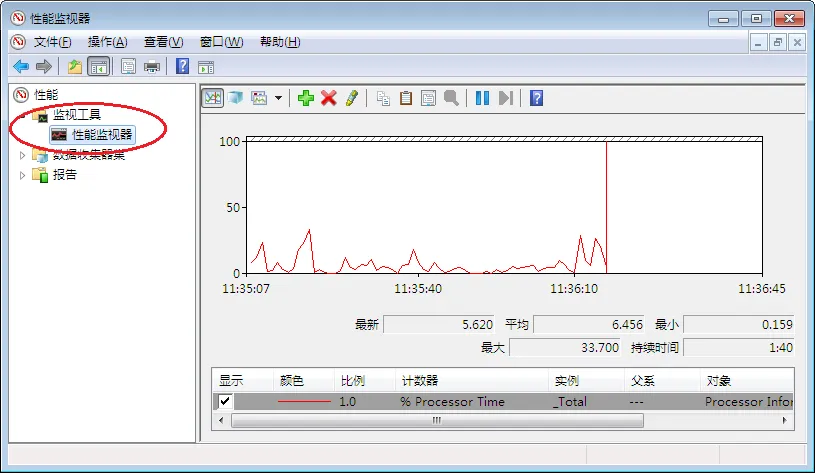Click the 持续时间 value field 1:40
815x473 pixels.
click(x=739, y=347)
